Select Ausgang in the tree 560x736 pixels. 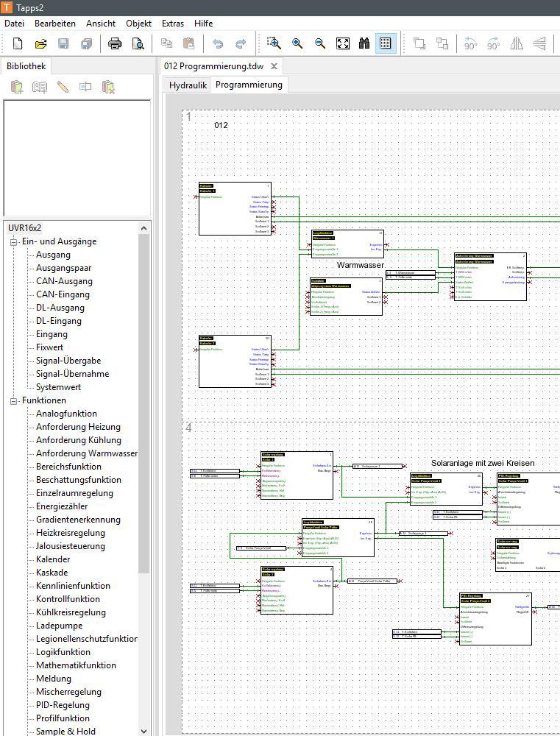click(53, 255)
